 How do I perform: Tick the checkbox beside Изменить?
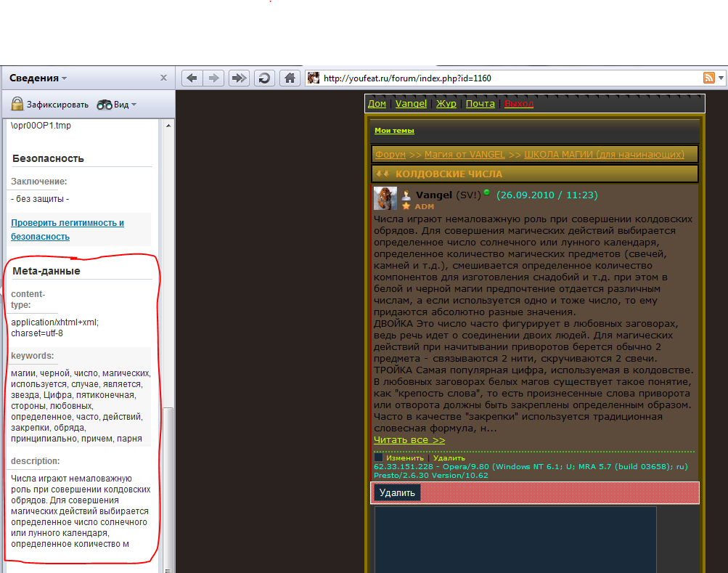tap(378, 458)
